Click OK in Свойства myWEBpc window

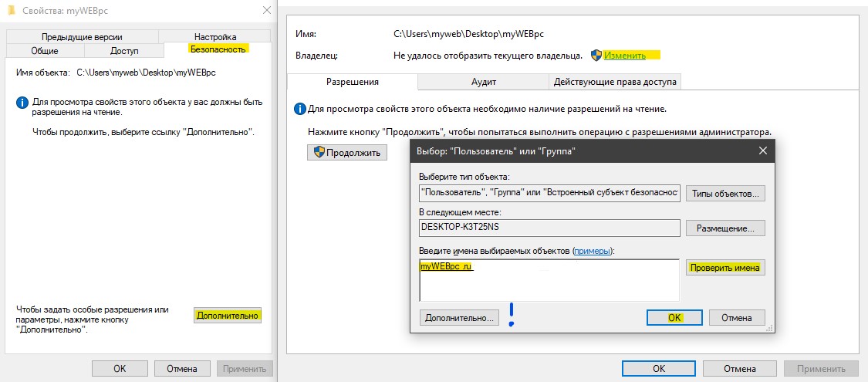coord(120,368)
